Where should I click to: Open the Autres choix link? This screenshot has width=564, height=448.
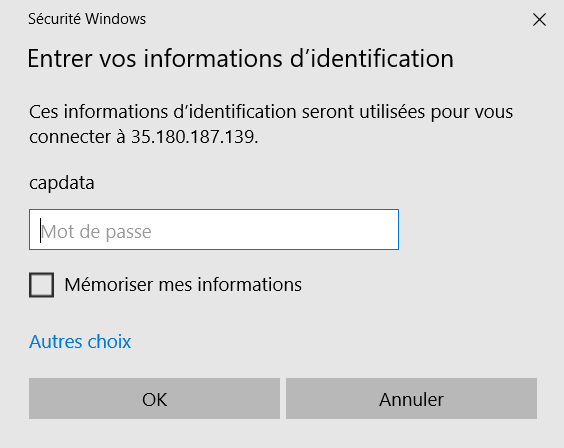(x=80, y=342)
